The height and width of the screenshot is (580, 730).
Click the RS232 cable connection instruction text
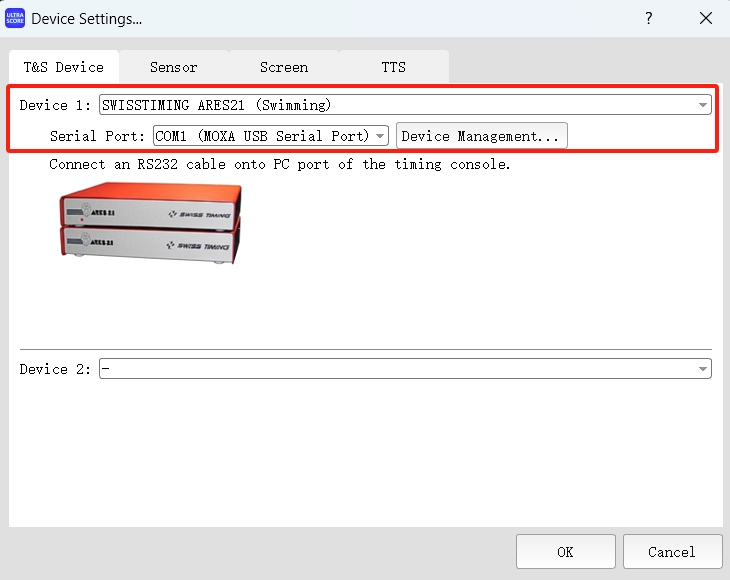[280, 164]
